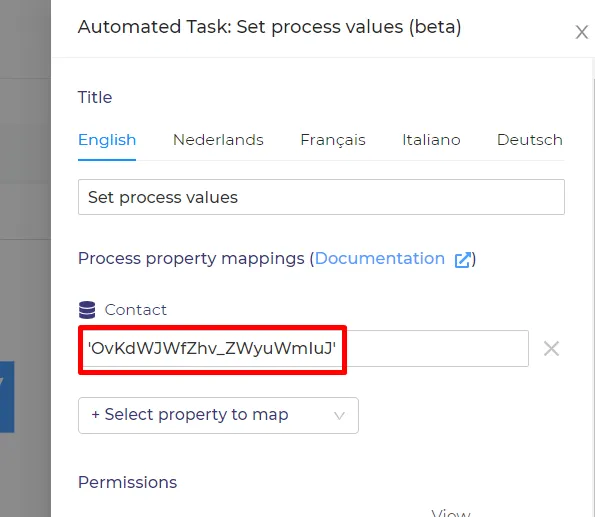
Task: Edit the Contact mapping value field
Action: coord(304,348)
